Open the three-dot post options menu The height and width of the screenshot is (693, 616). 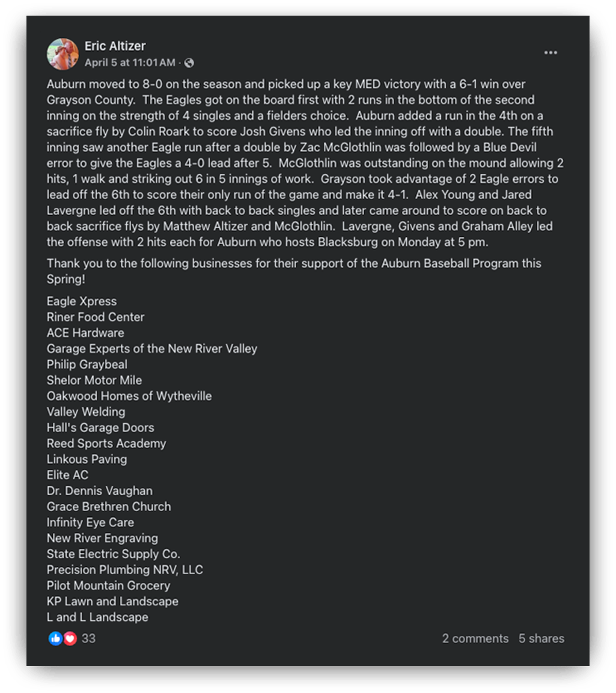[550, 53]
